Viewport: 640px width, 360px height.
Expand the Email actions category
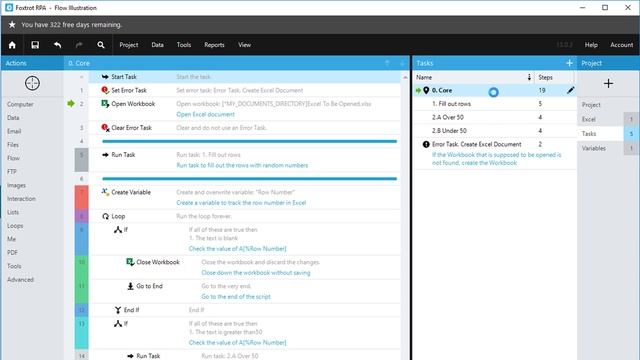tap(14, 131)
